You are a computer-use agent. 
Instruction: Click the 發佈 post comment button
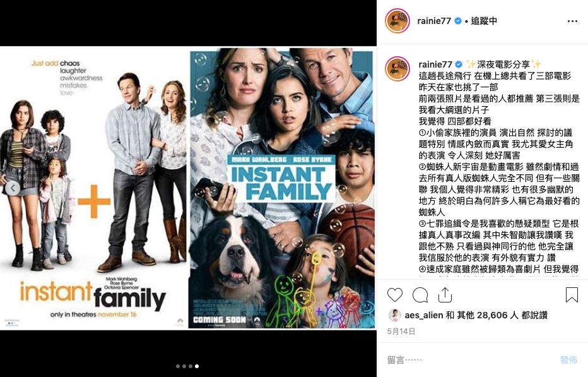(x=568, y=360)
